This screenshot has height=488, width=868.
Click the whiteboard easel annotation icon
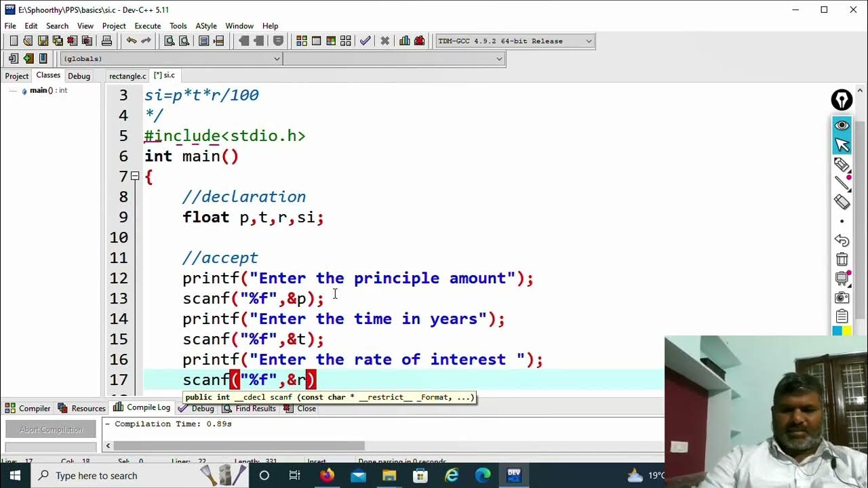tap(842, 279)
